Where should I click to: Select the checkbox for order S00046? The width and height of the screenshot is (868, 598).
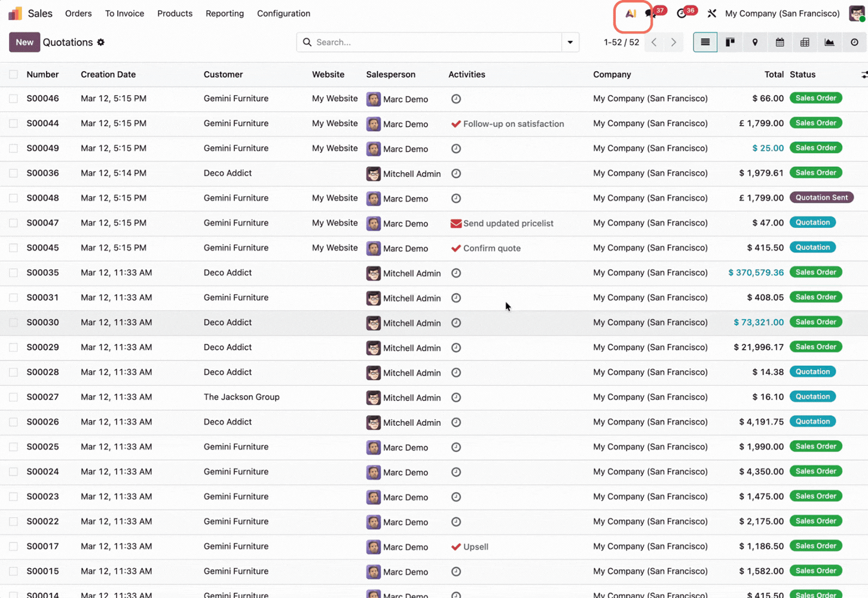(13, 99)
